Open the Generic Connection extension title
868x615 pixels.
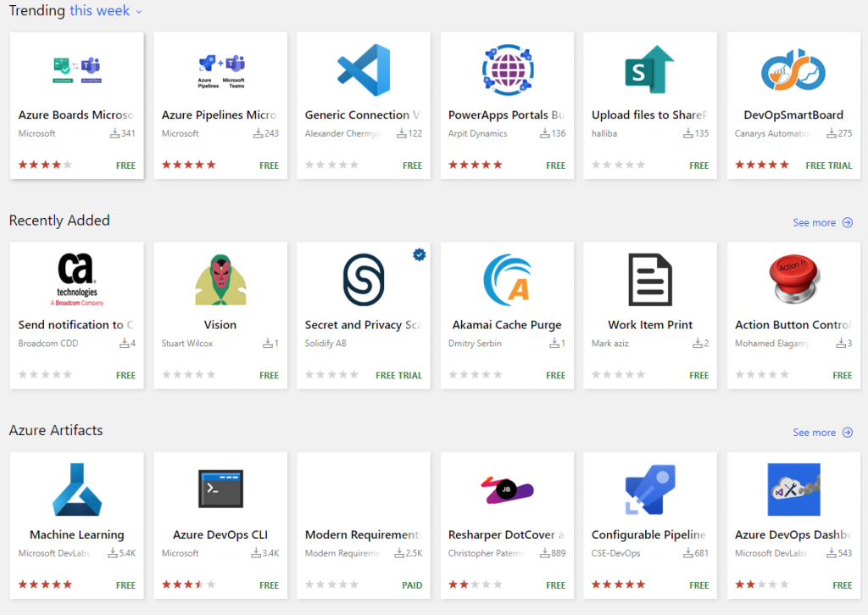[363, 115]
